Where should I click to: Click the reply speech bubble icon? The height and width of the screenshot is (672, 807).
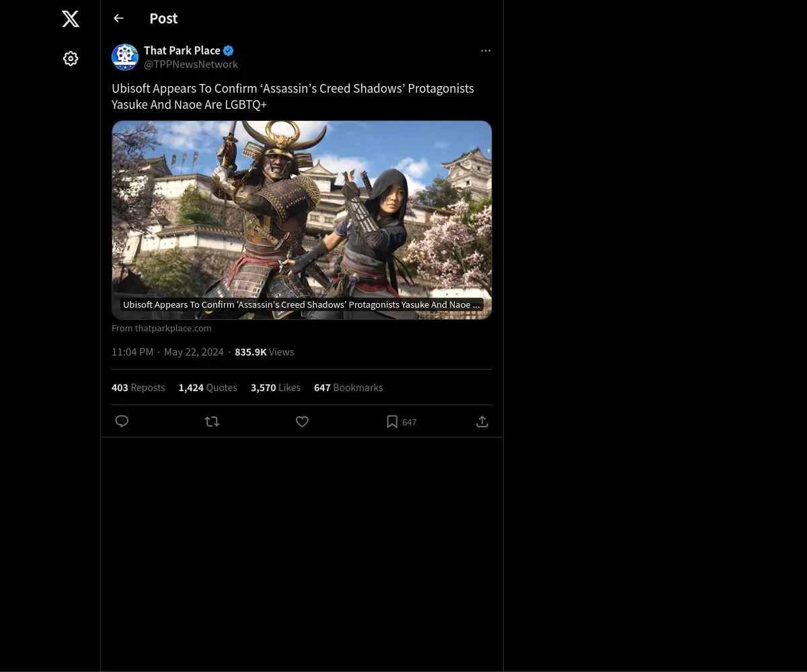tap(122, 421)
